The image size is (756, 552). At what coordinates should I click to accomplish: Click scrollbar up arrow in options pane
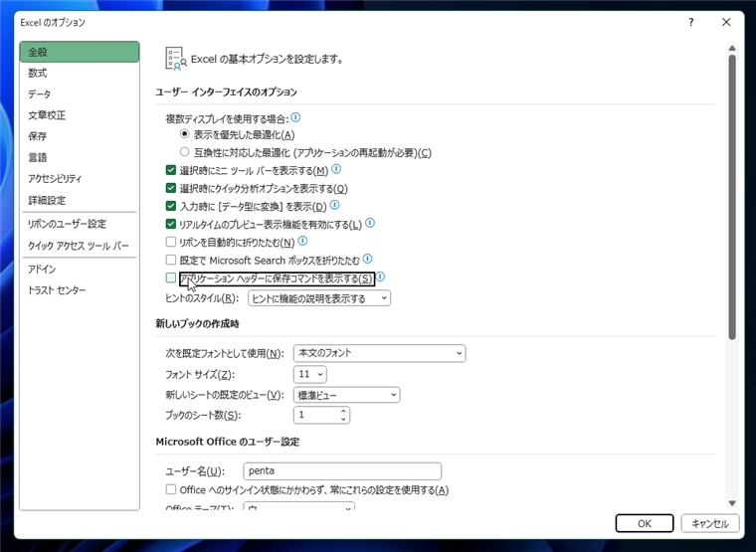(x=732, y=48)
